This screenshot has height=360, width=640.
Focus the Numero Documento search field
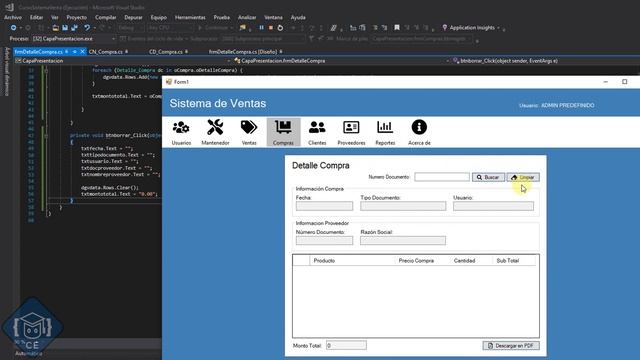coord(442,177)
